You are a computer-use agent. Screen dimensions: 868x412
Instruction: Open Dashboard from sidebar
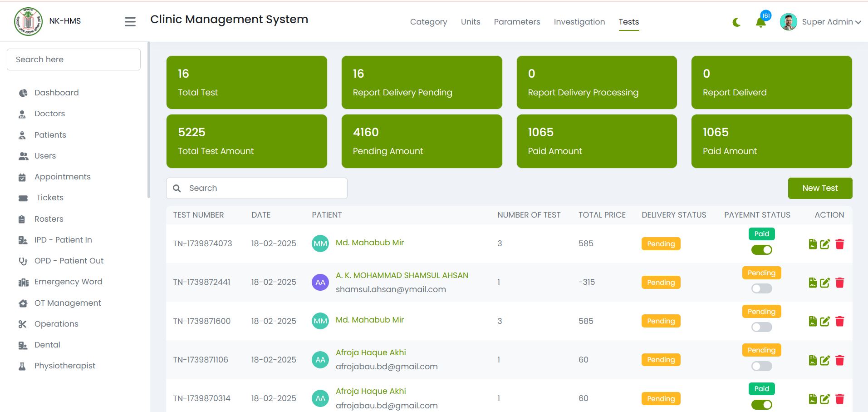[x=49, y=93]
